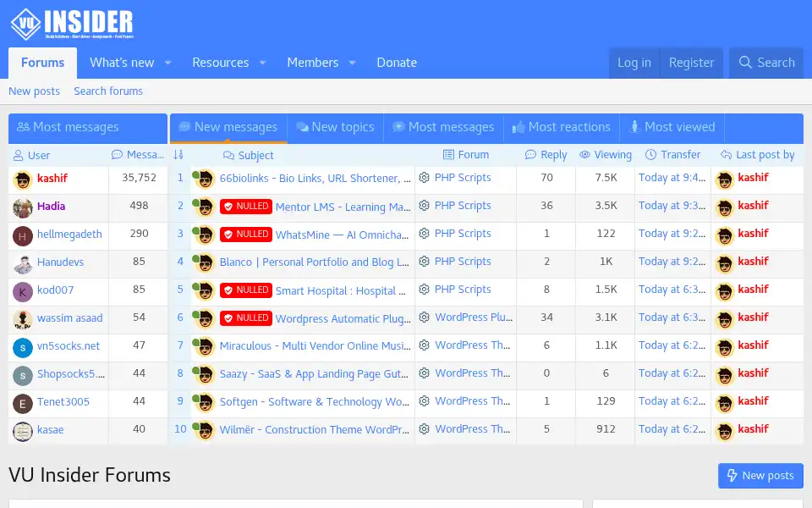Open Wilmër Construction Theme topic

point(315,430)
